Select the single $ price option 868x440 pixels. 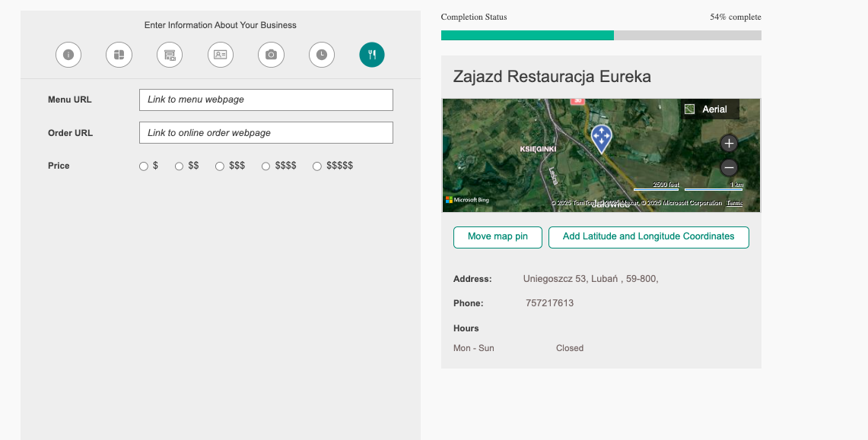click(143, 166)
